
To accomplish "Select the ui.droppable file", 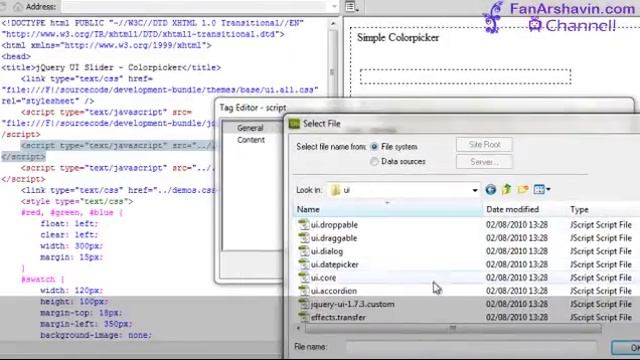I will [334, 225].
